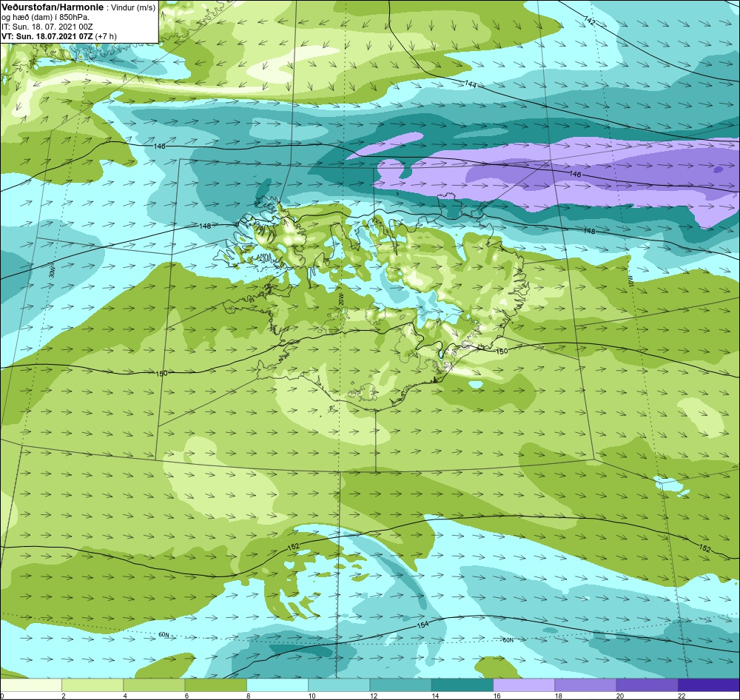Click the legend tick label '18'
The height and width of the screenshot is (700, 740).
558,696
